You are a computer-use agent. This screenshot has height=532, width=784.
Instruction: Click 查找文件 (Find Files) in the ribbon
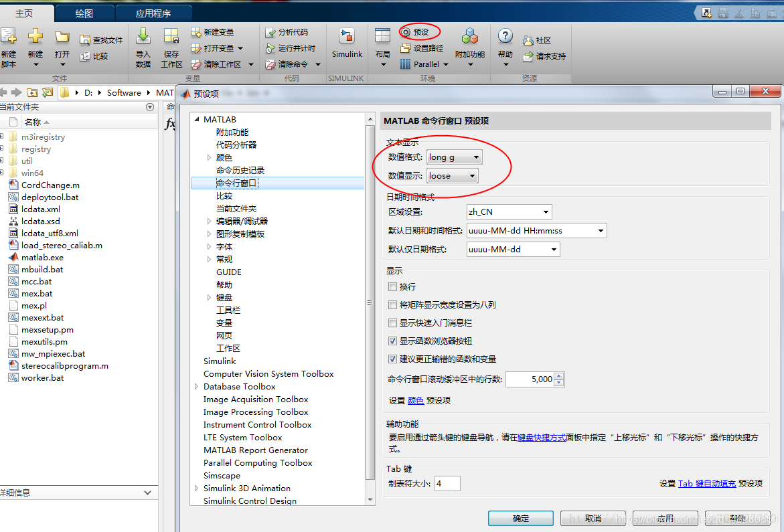tap(101, 40)
